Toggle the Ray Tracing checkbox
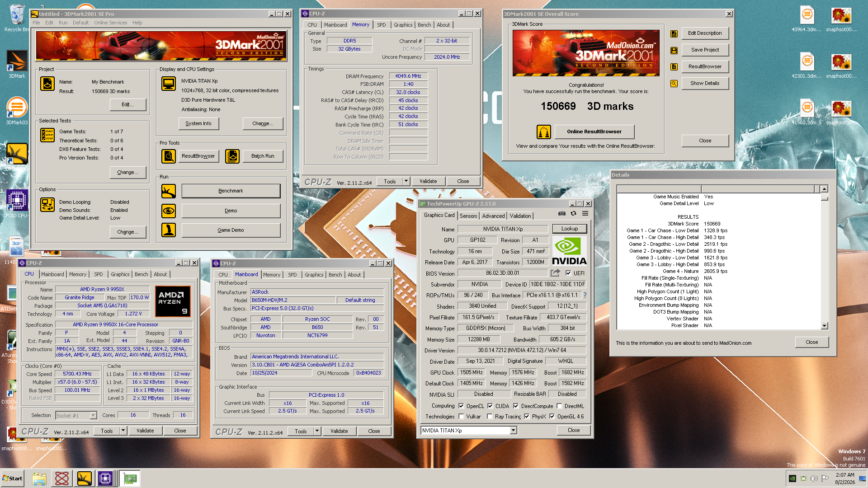The height and width of the screenshot is (488, 868). click(x=490, y=416)
